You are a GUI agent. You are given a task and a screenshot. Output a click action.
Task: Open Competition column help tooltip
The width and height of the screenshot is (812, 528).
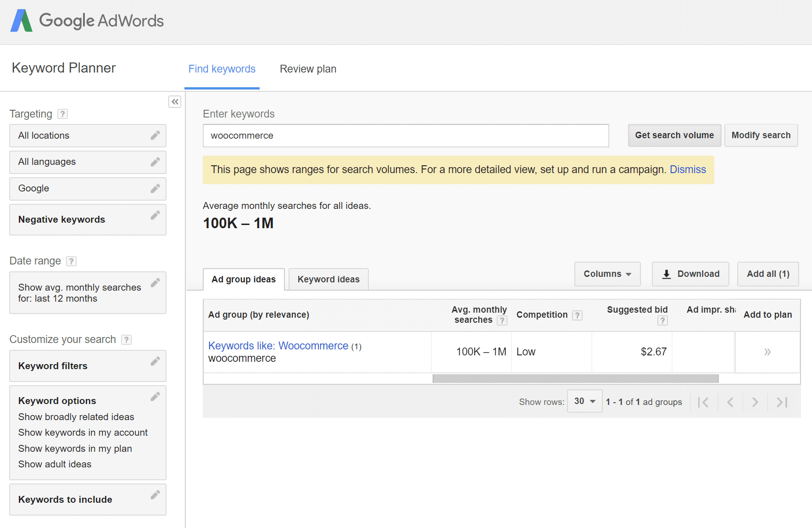coord(577,315)
